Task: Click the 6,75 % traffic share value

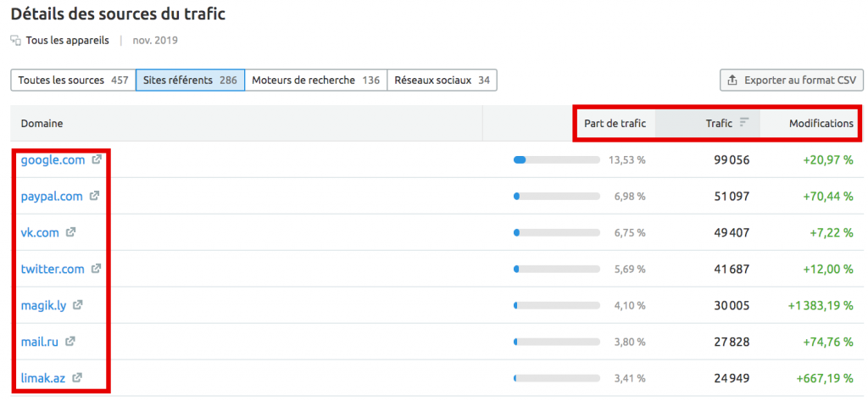Action: pos(630,232)
